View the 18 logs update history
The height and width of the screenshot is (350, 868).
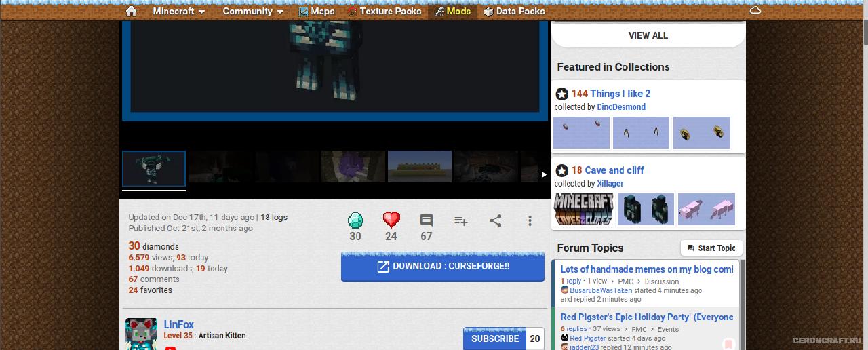click(x=274, y=217)
